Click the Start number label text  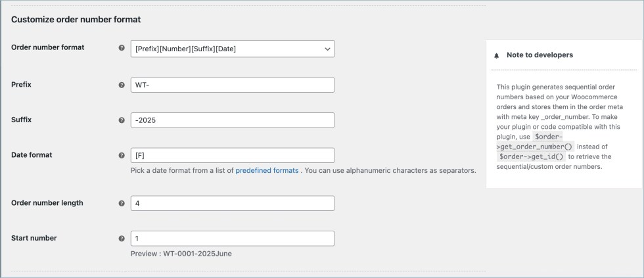point(34,238)
